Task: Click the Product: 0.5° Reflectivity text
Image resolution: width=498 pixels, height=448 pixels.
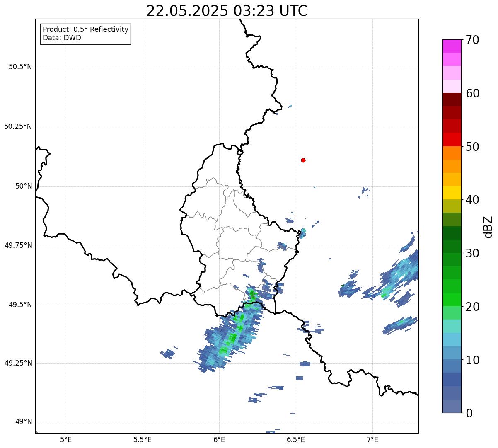Action: pos(85,29)
